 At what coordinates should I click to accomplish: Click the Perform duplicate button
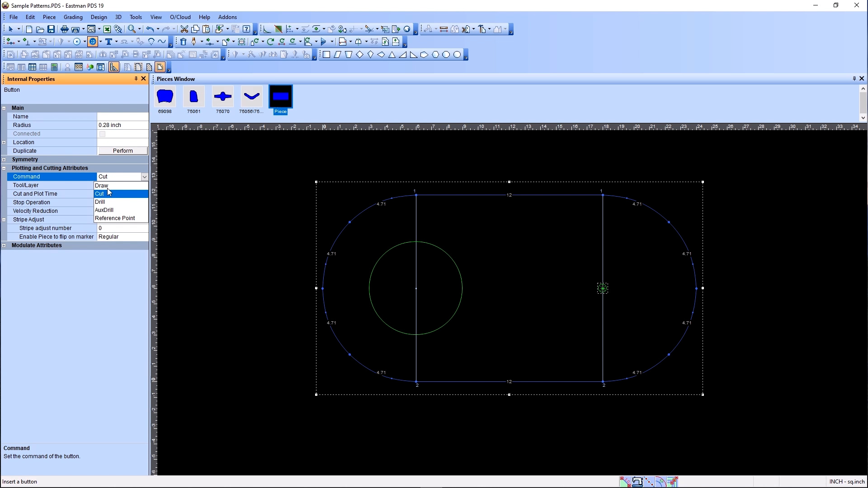[x=123, y=151]
